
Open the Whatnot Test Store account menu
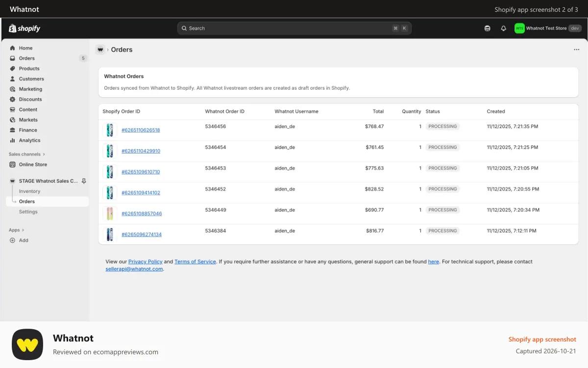pos(548,28)
